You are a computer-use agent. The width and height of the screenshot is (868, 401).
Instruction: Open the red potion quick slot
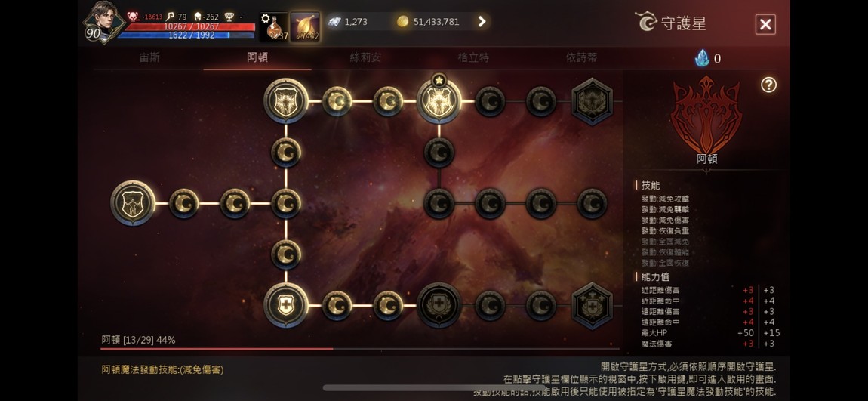pyautogui.click(x=274, y=26)
